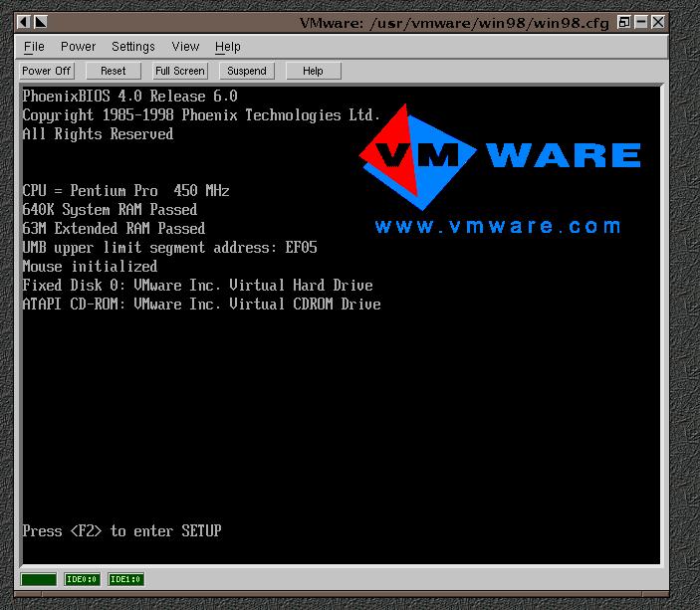The width and height of the screenshot is (700, 610).
Task: Click the blank green status indicator
Action: click(39, 579)
